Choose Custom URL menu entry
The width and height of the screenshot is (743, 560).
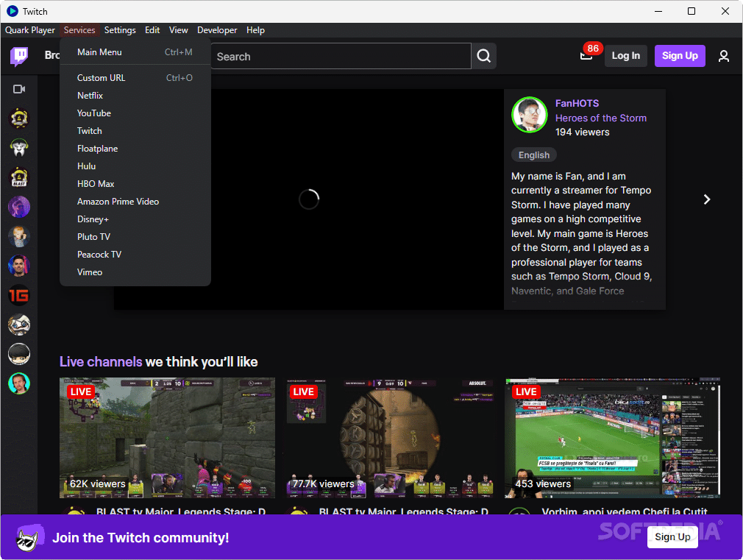click(135, 78)
